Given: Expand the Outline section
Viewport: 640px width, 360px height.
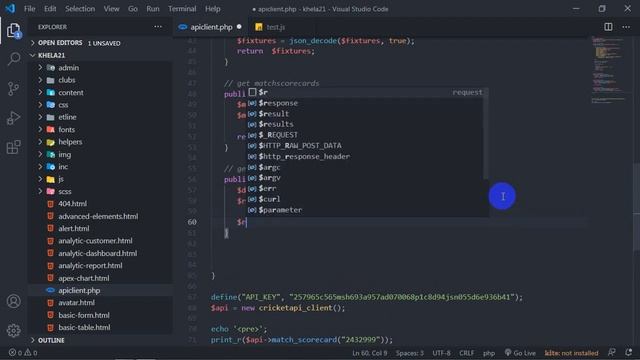Looking at the screenshot, I should coord(100,340).
